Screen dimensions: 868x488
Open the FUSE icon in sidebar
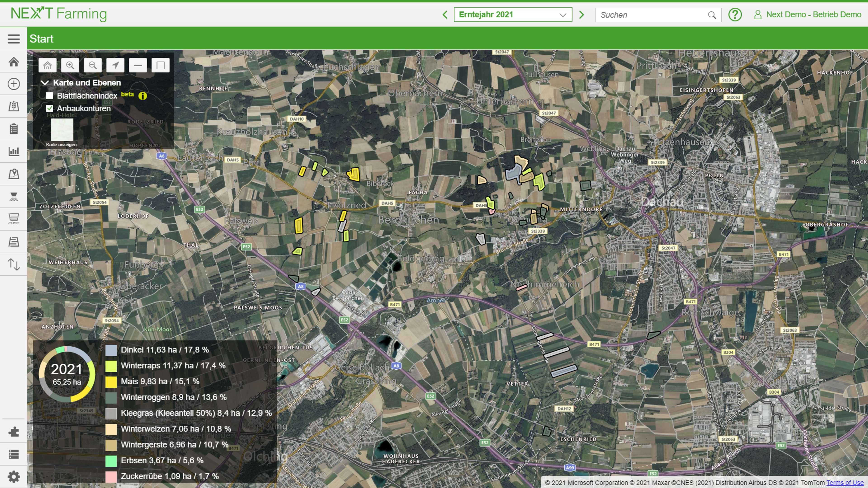point(14,219)
